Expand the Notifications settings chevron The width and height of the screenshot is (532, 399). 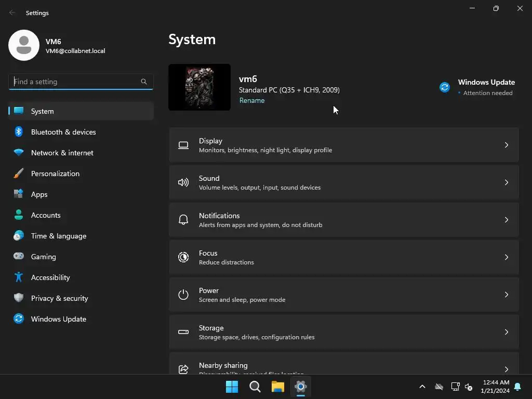pos(506,220)
